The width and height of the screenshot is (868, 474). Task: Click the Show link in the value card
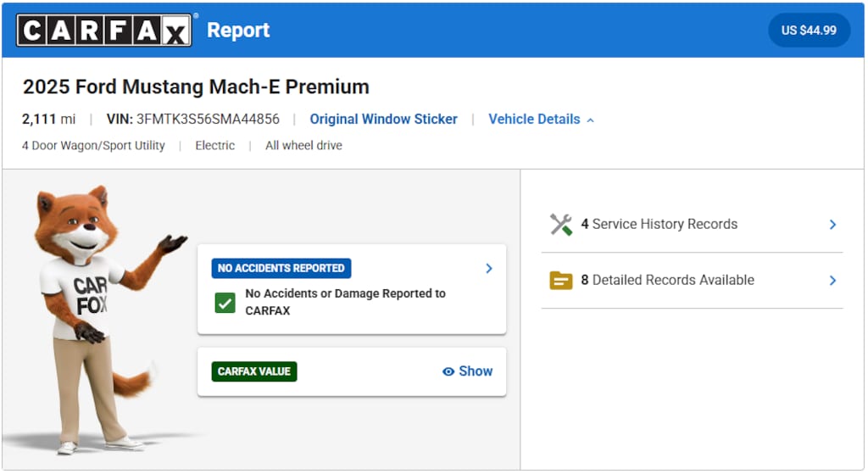tap(476, 371)
